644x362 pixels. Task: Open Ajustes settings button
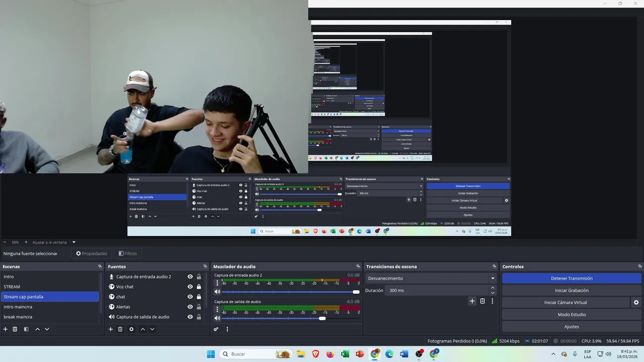tap(572, 327)
